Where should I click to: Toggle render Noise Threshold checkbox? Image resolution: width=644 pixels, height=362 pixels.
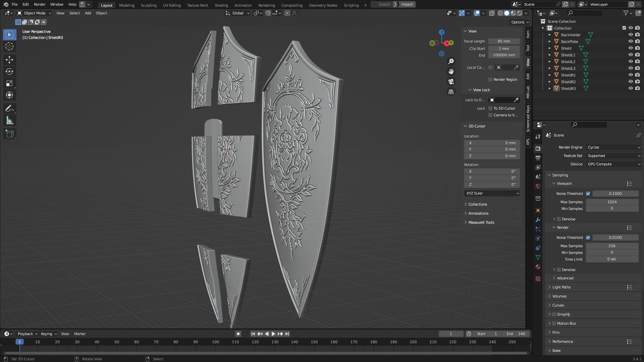tap(588, 238)
